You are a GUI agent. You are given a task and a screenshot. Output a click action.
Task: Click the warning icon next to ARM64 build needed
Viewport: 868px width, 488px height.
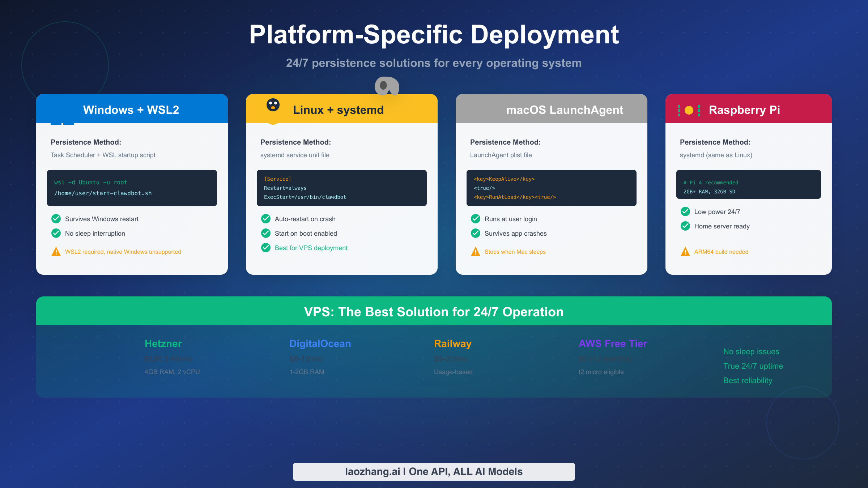(685, 252)
